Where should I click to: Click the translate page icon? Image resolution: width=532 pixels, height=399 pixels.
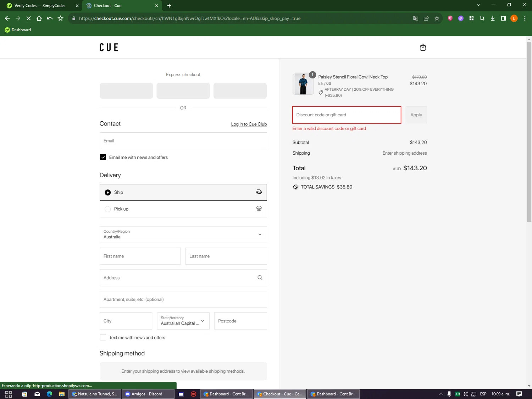pyautogui.click(x=415, y=18)
